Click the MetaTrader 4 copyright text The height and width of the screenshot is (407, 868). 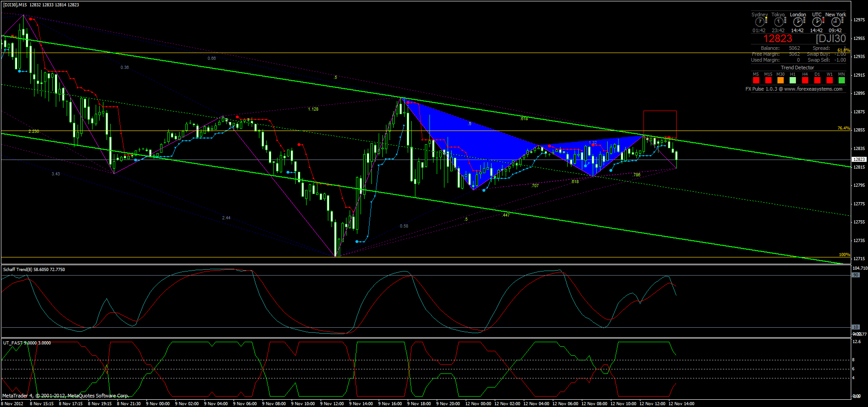point(66,396)
